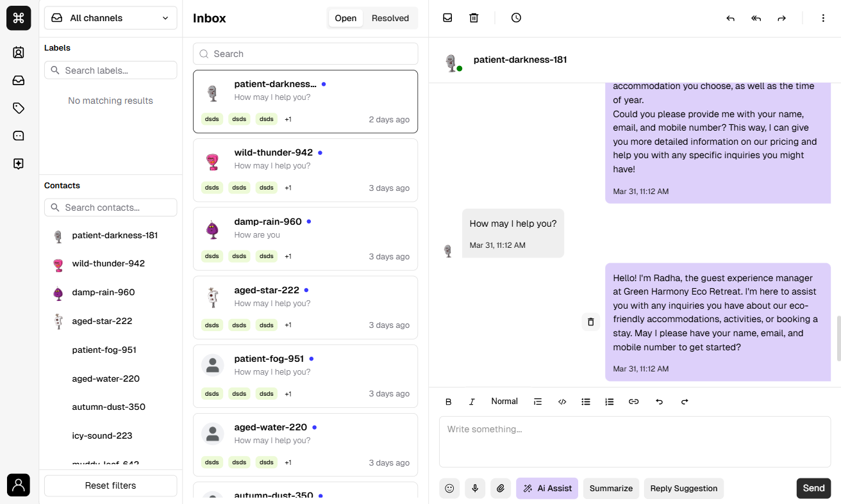The width and height of the screenshot is (841, 504).
Task: Open the Labels tag icon in sidebar
Action: pyautogui.click(x=19, y=108)
